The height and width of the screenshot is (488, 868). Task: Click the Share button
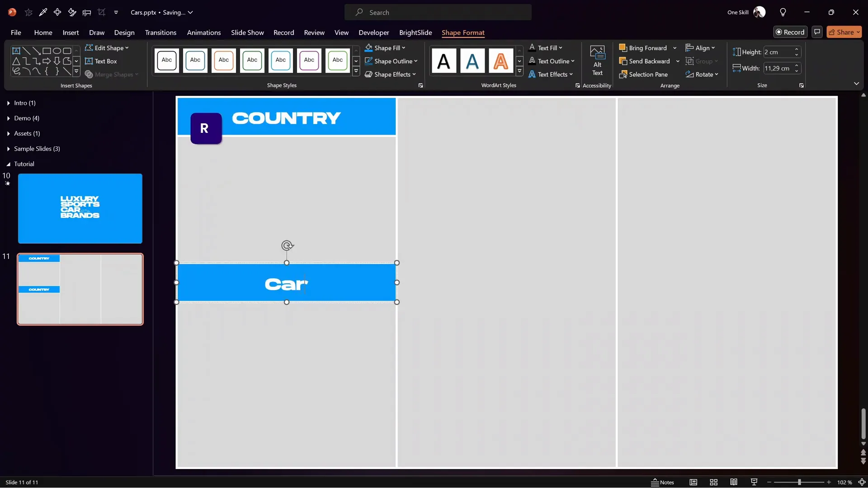click(844, 32)
